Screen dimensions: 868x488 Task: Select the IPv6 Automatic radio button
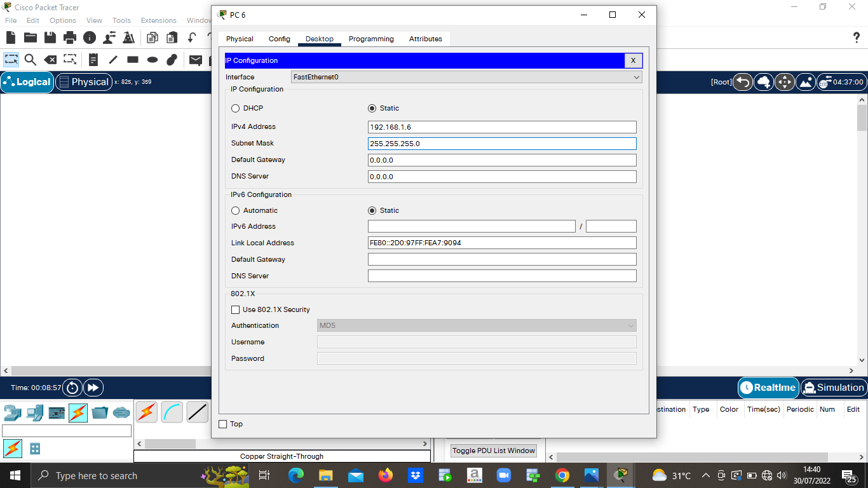pos(236,211)
